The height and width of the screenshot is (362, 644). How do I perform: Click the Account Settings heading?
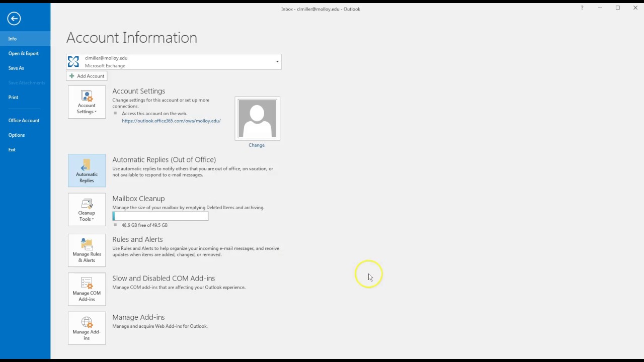tap(139, 91)
